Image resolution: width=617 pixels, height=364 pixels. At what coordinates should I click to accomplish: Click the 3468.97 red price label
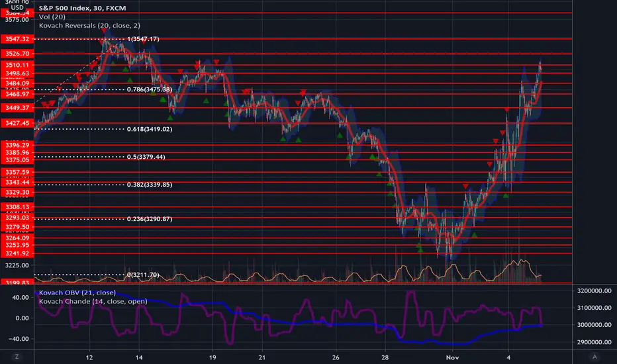tap(17, 94)
